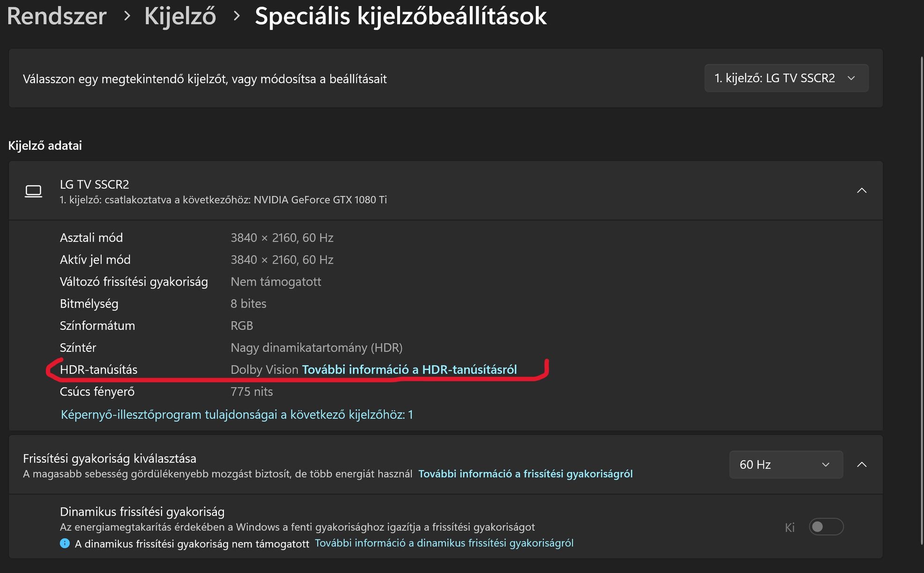Screen dimensions: 924x573
Task: Click the 8 bites bit depth value
Action: 248,304
